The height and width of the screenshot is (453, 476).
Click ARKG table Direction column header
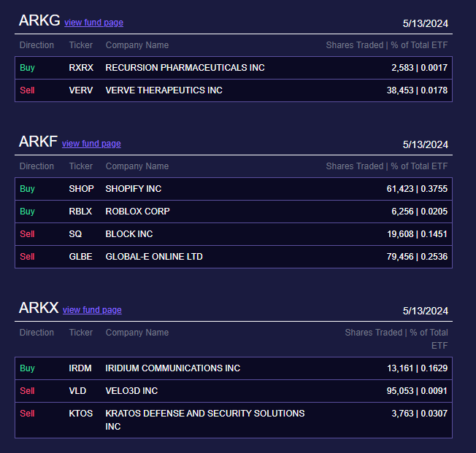(37, 45)
